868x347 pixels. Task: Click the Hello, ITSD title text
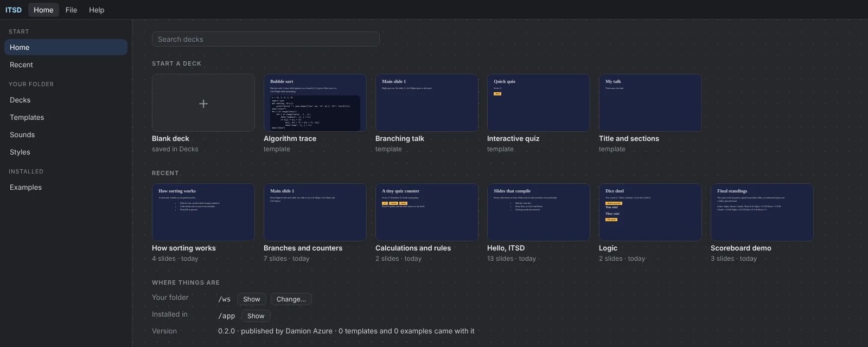(x=506, y=248)
